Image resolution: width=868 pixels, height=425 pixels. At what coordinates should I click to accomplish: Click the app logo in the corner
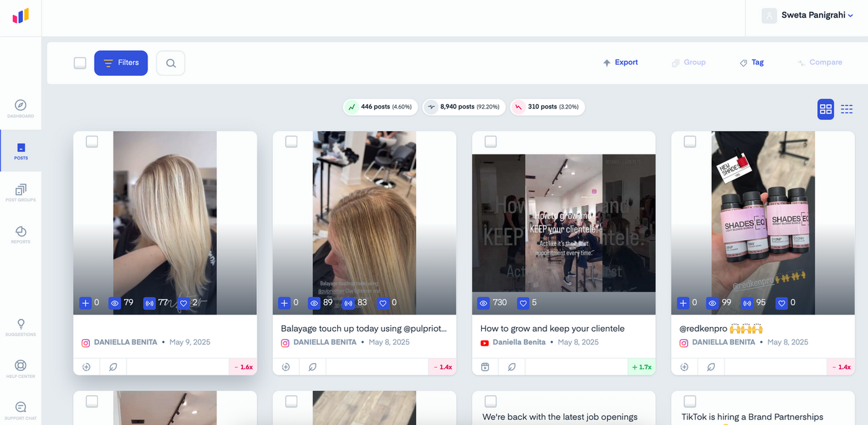pyautogui.click(x=20, y=16)
